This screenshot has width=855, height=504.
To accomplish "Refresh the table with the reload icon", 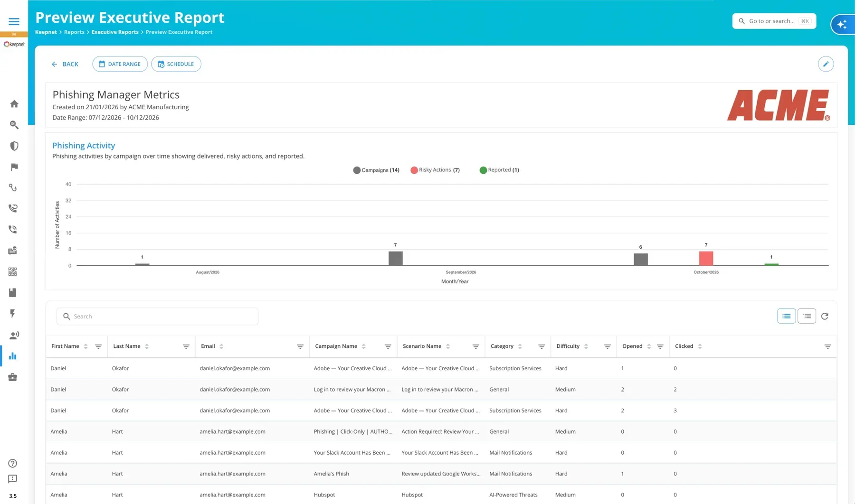I will point(825,316).
